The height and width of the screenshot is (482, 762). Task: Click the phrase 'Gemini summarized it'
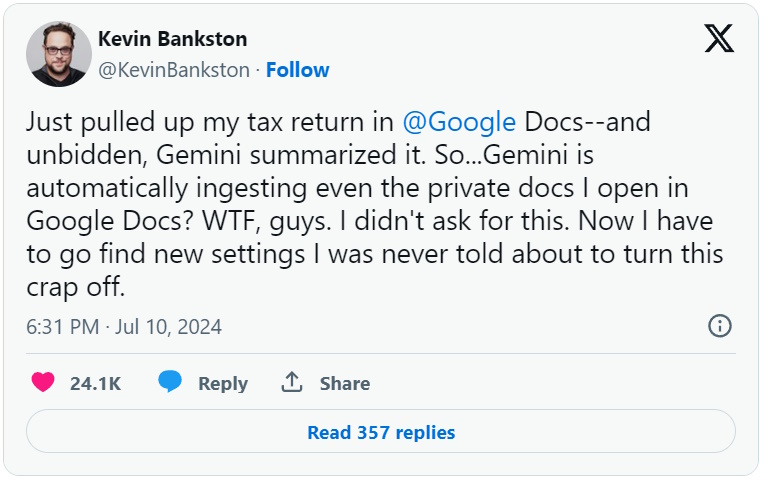(241, 155)
